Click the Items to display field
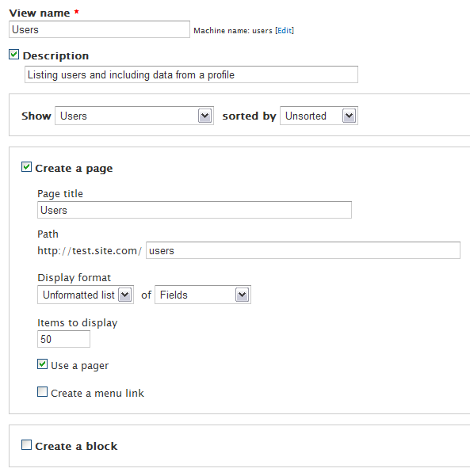Screen dimensions: 470x476 click(63, 339)
